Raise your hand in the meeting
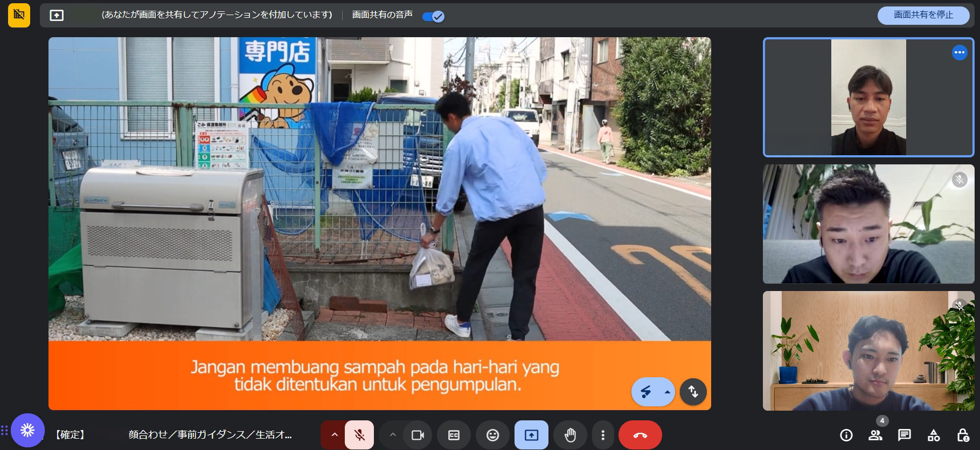980x450 pixels. tap(570, 435)
